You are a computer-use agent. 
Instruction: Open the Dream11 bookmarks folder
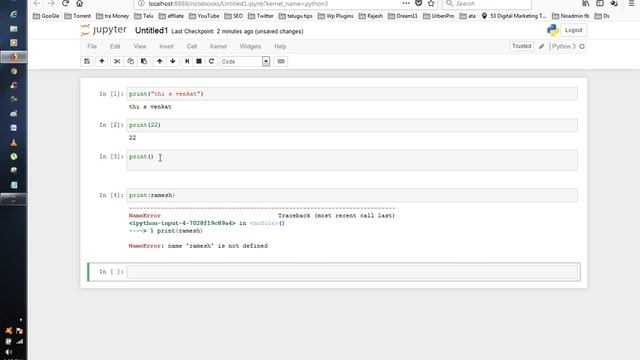click(403, 16)
